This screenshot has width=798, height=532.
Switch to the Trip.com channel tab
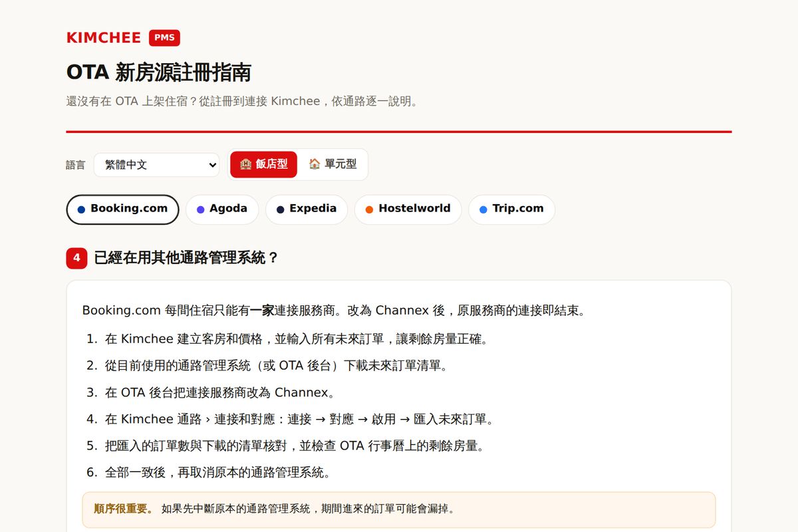pos(511,209)
